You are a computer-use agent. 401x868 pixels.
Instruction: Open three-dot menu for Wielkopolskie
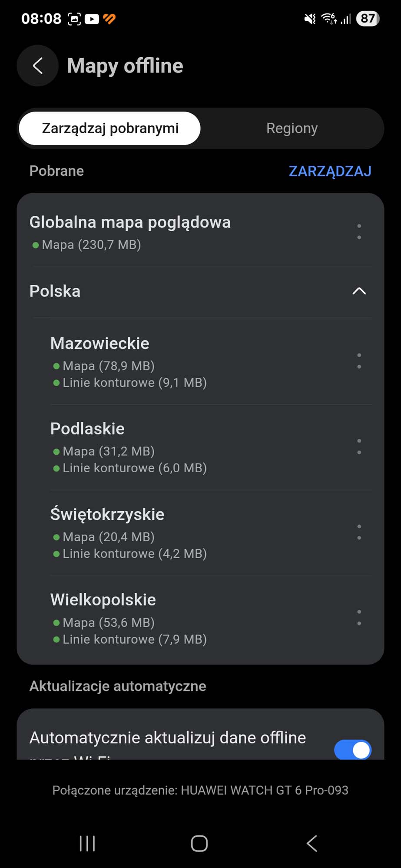point(359,618)
